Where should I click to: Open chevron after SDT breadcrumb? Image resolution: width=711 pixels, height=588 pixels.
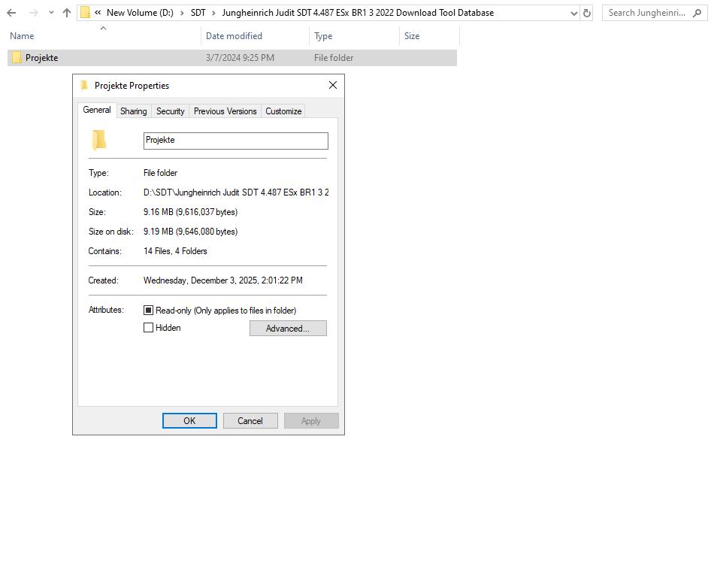click(x=213, y=13)
